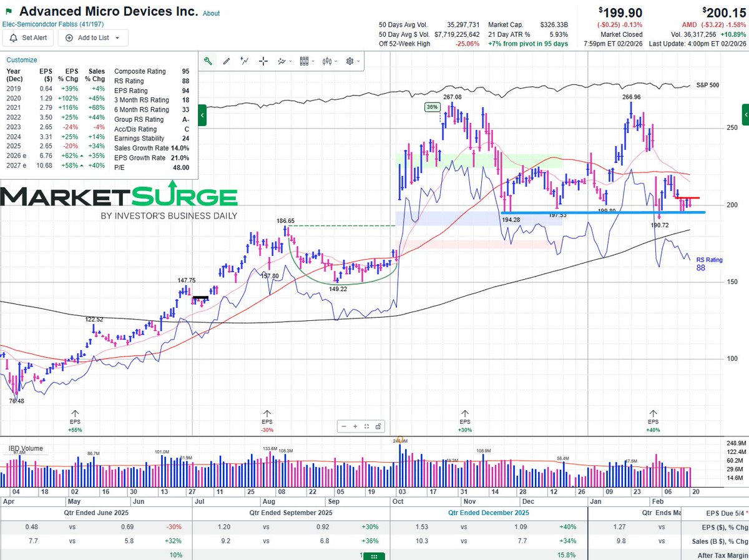Open the Add to List dropdown
Screen dimensions: 749x560
tap(93, 37)
